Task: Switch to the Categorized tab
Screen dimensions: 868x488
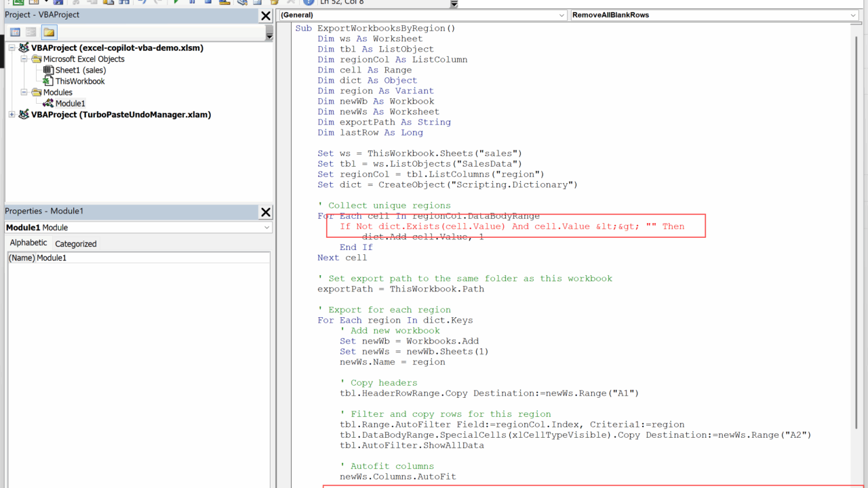Action: 75,244
